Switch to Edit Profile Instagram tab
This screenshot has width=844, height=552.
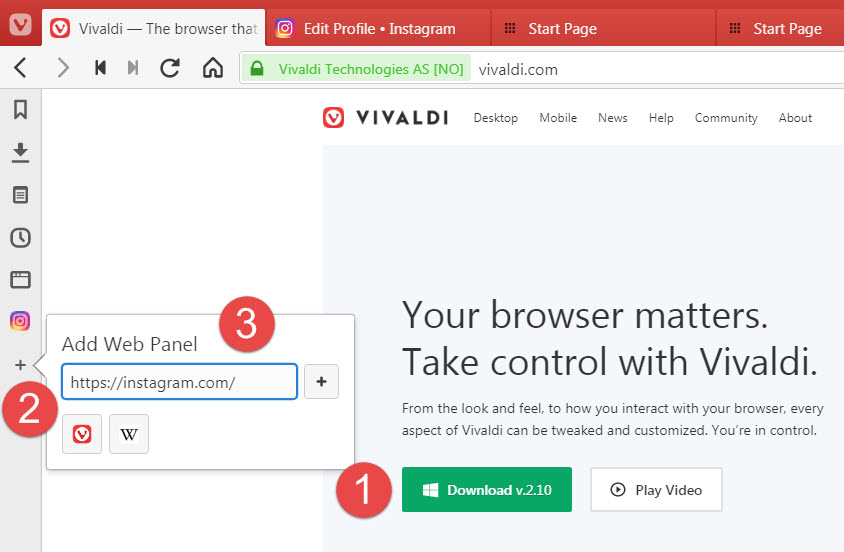coord(378,28)
